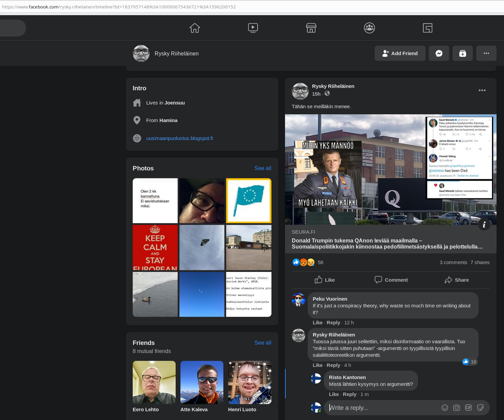See all photos link
This screenshot has width=504, height=420.
click(x=263, y=168)
